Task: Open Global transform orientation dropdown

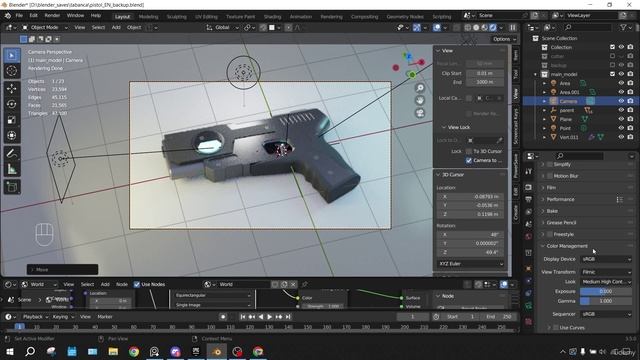Action: coord(222,27)
